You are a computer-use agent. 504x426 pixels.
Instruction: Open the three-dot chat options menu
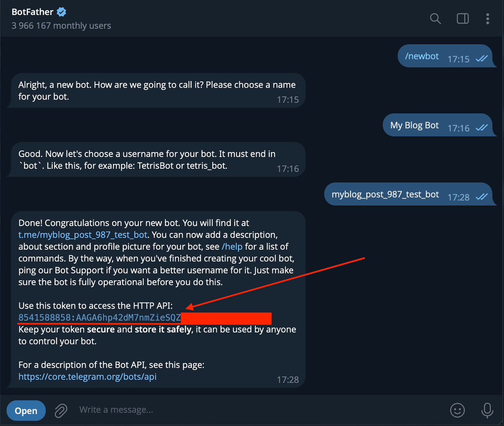click(x=488, y=18)
